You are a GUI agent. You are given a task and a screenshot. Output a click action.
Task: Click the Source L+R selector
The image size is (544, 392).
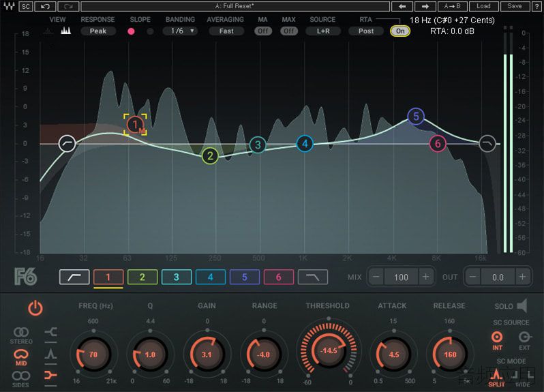click(x=323, y=31)
